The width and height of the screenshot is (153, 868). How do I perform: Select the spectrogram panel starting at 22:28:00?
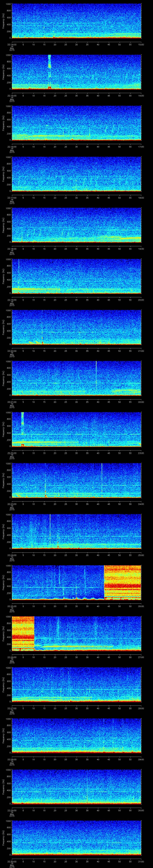pyautogui.click(x=77, y=736)
